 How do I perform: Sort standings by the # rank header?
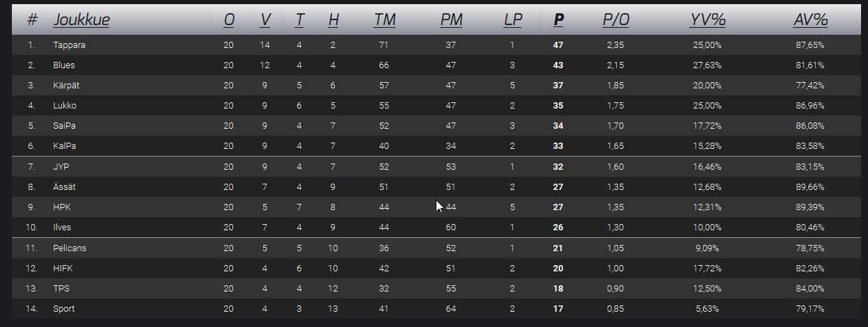(x=32, y=20)
